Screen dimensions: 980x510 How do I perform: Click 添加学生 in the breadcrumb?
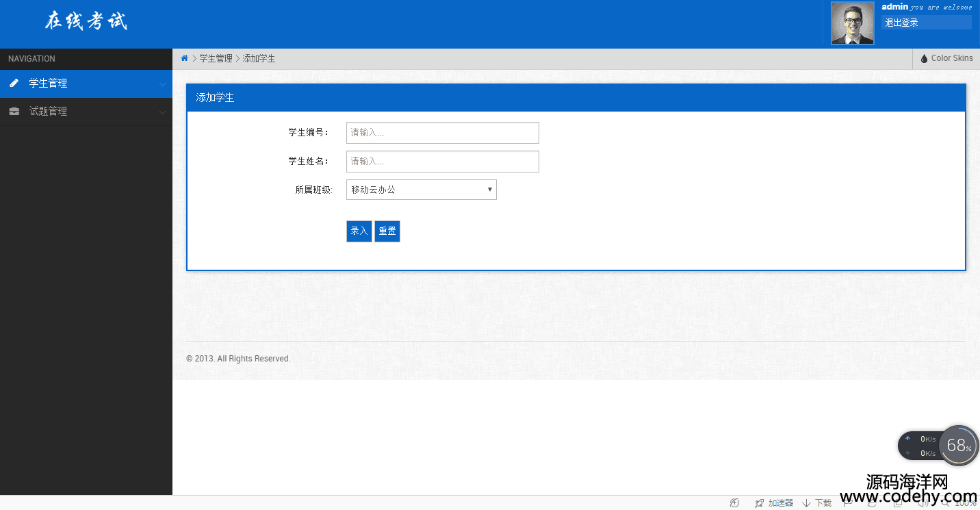[259, 59]
